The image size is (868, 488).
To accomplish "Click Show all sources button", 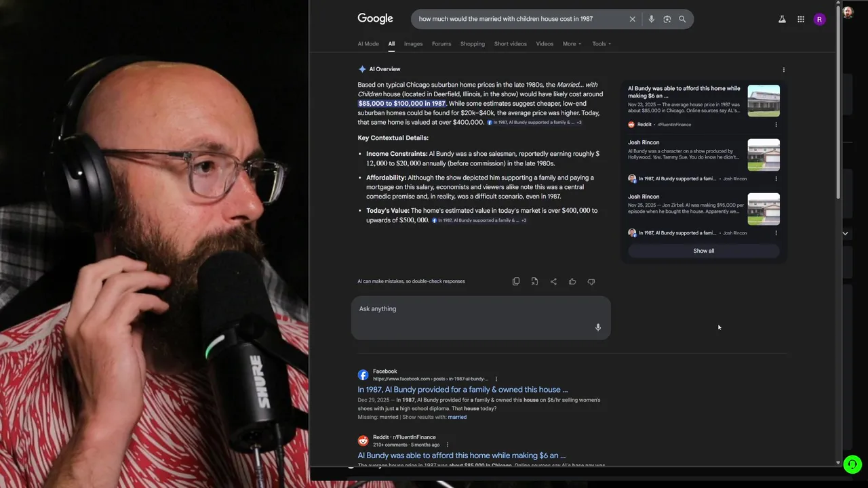I will [x=704, y=251].
